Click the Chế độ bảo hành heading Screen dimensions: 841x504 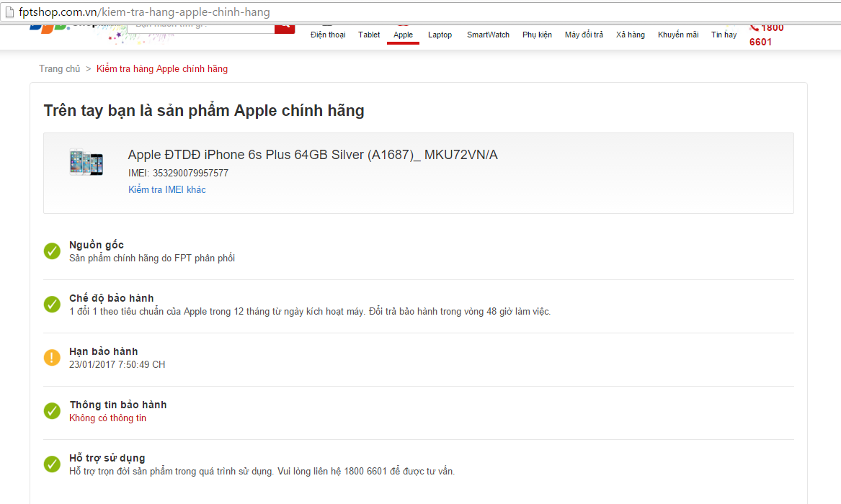(112, 298)
